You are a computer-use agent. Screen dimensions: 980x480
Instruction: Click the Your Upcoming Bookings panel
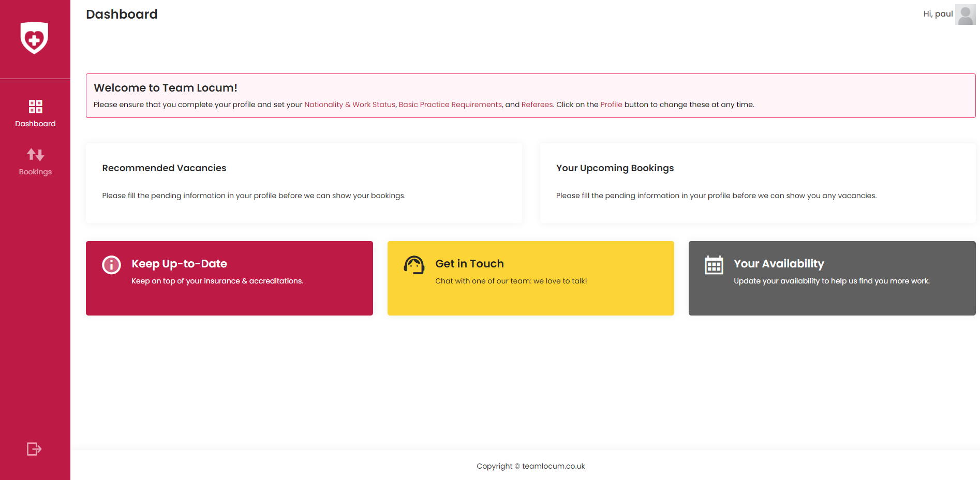point(758,183)
